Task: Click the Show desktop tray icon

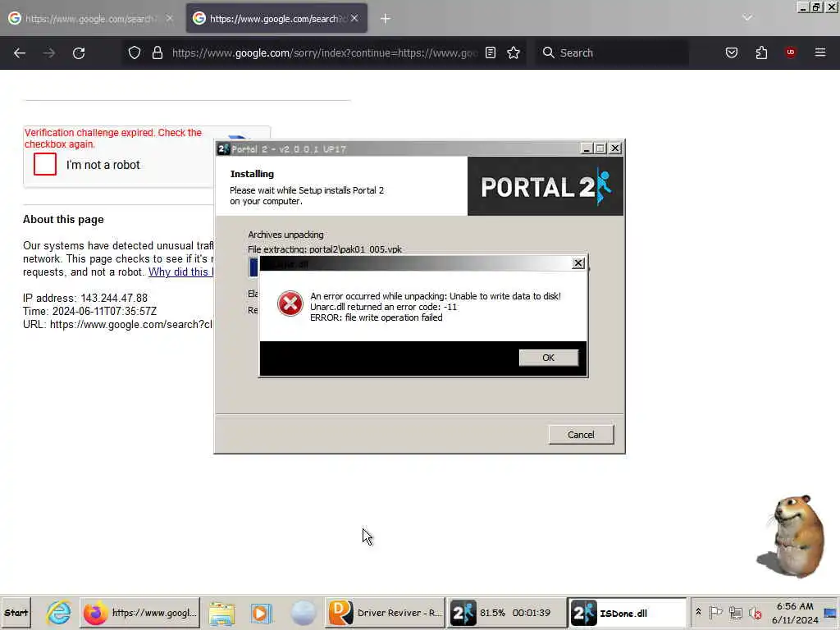Action: (830, 613)
